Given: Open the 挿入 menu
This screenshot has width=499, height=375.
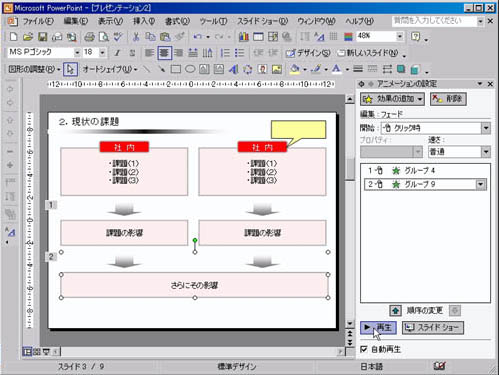Looking at the screenshot, I should click(x=144, y=21).
